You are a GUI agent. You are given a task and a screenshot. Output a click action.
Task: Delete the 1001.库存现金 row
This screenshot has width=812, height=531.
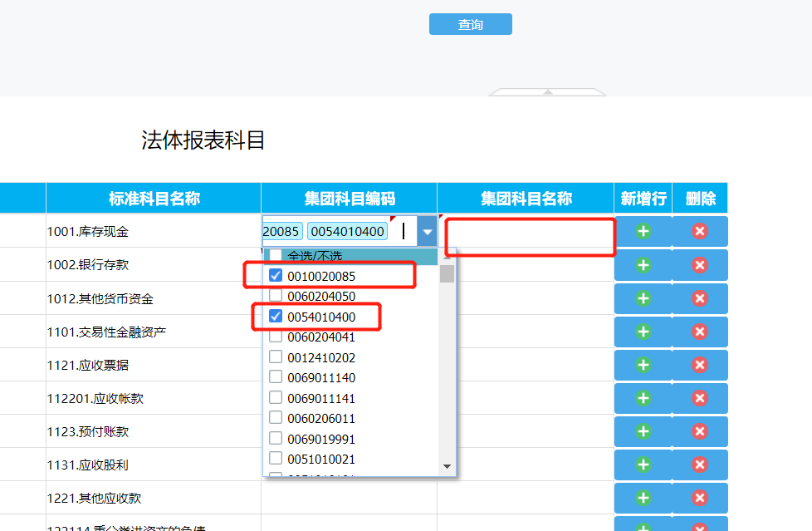tap(700, 231)
